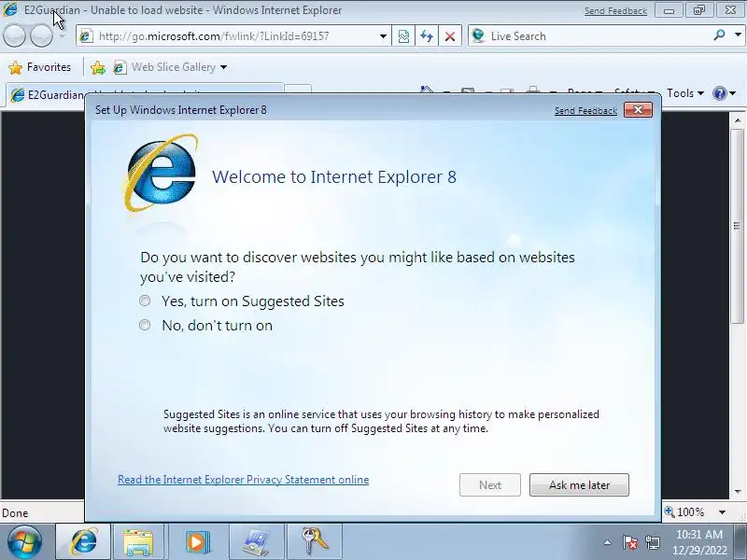
Task: Click the vertical scrollbar thumb
Action: (738, 226)
